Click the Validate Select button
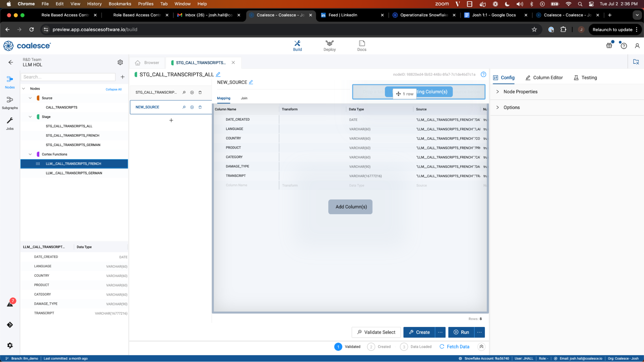 [x=376, y=332]
